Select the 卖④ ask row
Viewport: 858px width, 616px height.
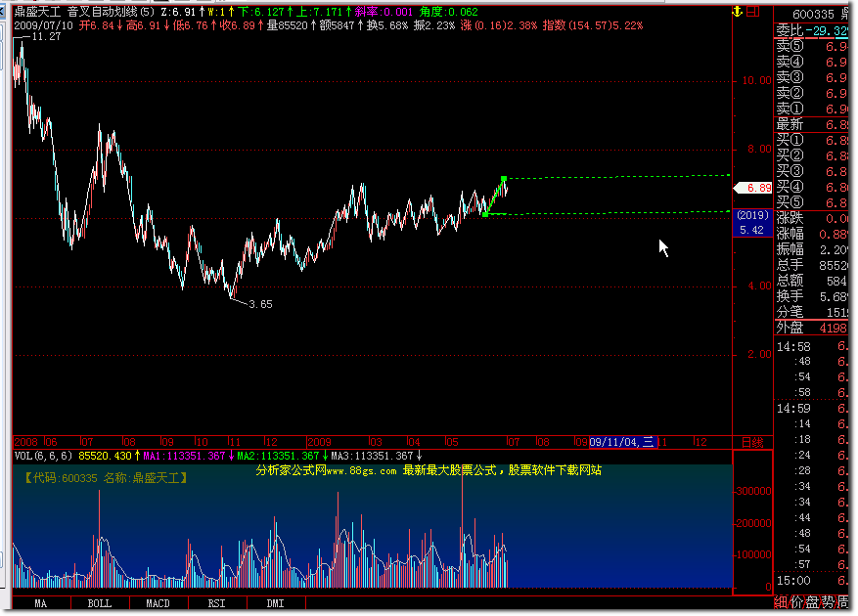point(811,62)
